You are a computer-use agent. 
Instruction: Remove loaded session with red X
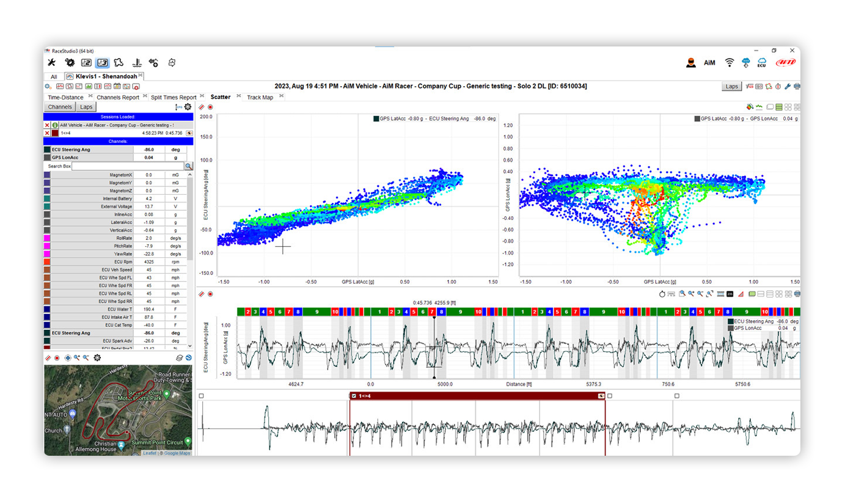tap(47, 125)
